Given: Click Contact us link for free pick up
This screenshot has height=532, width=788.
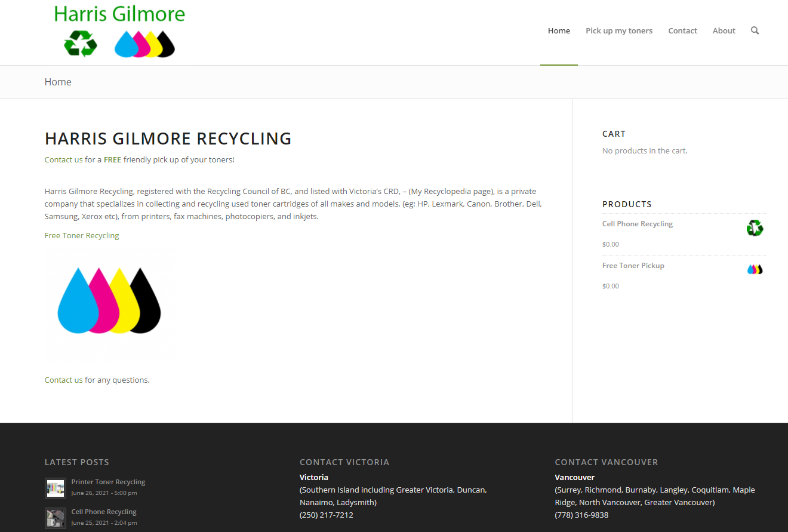Looking at the screenshot, I should (x=63, y=159).
